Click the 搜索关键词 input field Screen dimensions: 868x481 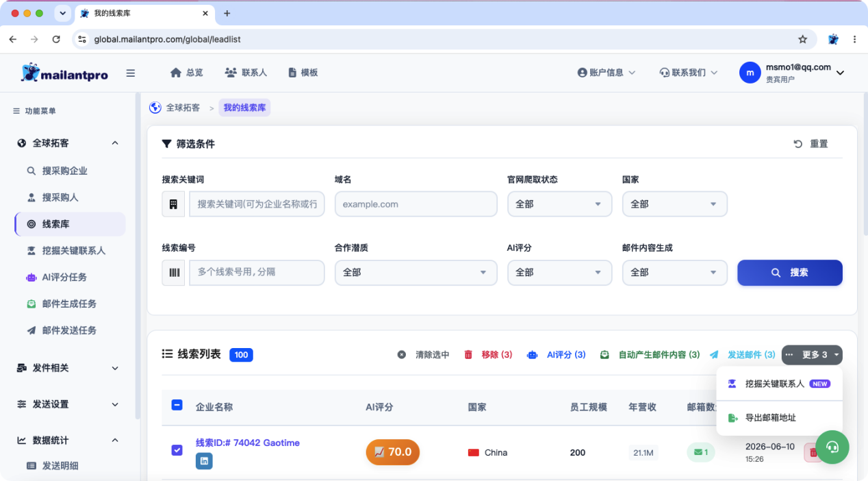[x=257, y=204]
